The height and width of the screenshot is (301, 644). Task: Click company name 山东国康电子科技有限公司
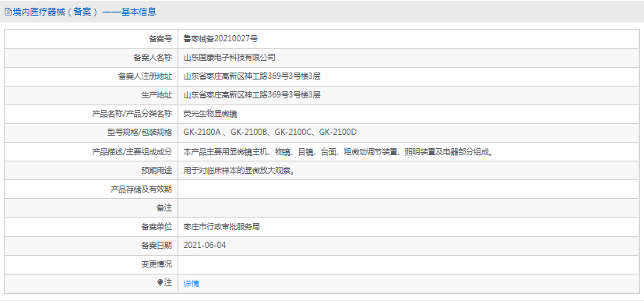click(x=229, y=58)
